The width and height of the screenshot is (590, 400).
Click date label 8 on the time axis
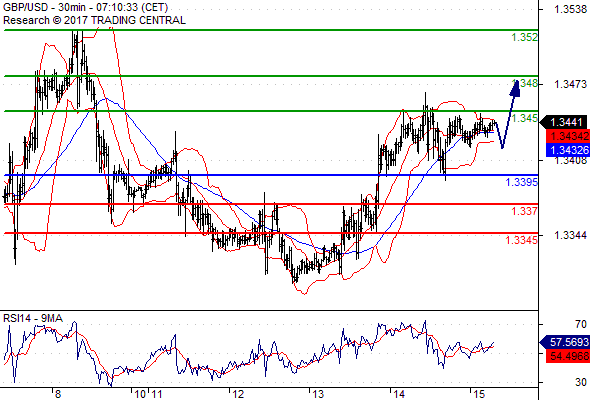(x=58, y=394)
